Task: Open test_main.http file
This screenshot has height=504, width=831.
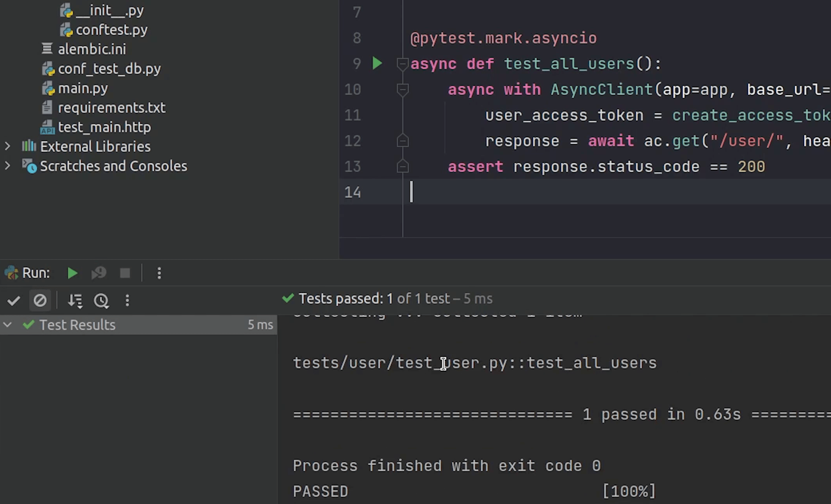Action: tap(104, 127)
